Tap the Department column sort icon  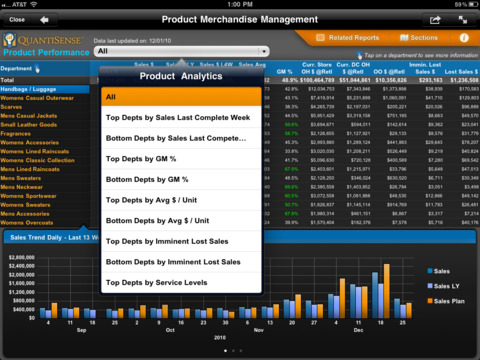[x=37, y=69]
